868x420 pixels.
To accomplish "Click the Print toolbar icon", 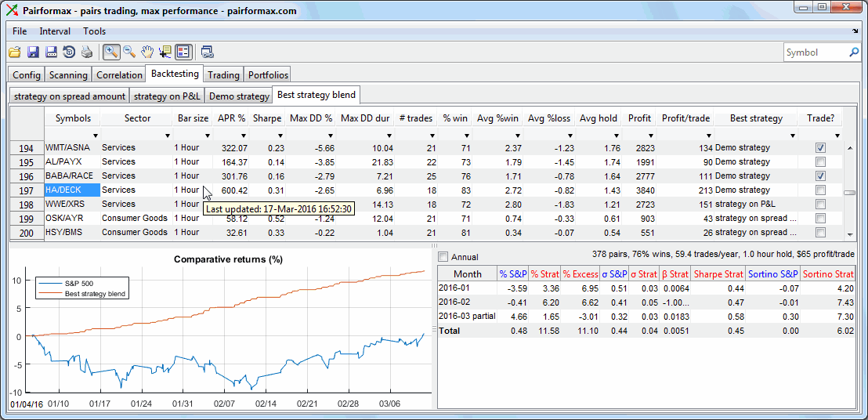I will (87, 52).
